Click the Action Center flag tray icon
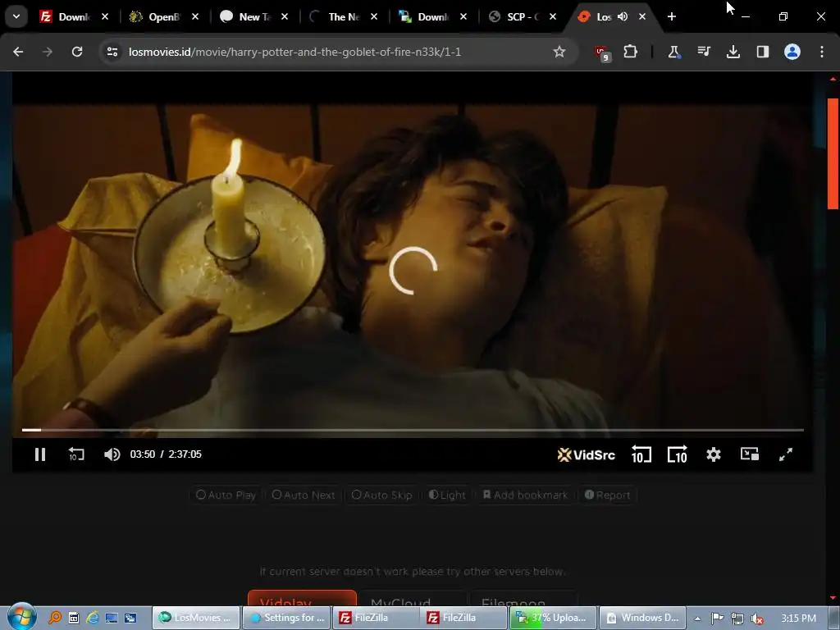This screenshot has height=630, width=840. (x=717, y=619)
